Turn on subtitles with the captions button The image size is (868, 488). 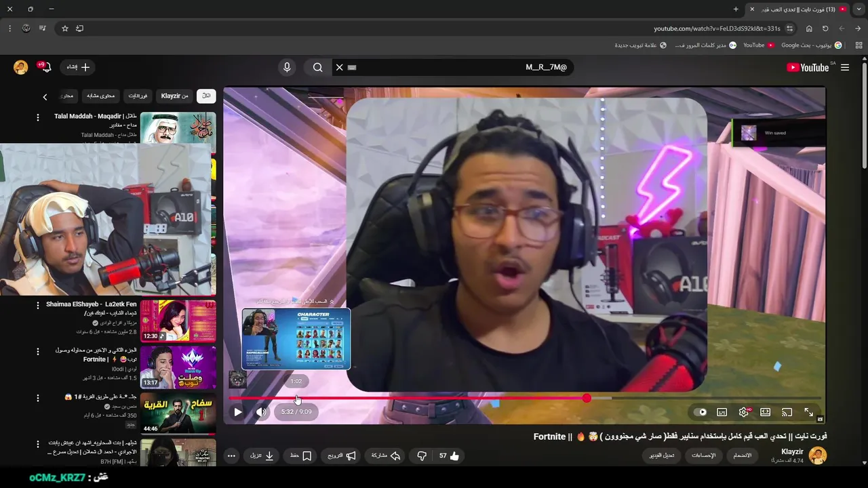[x=722, y=412]
